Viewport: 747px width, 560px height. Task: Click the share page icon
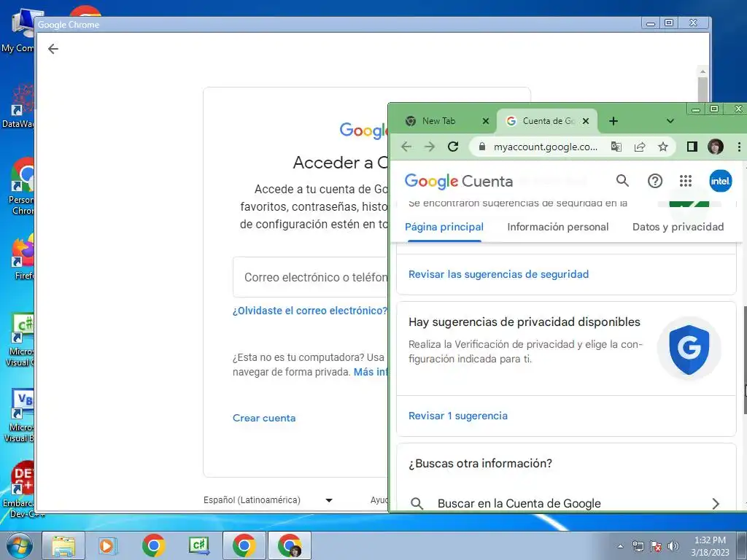(639, 147)
